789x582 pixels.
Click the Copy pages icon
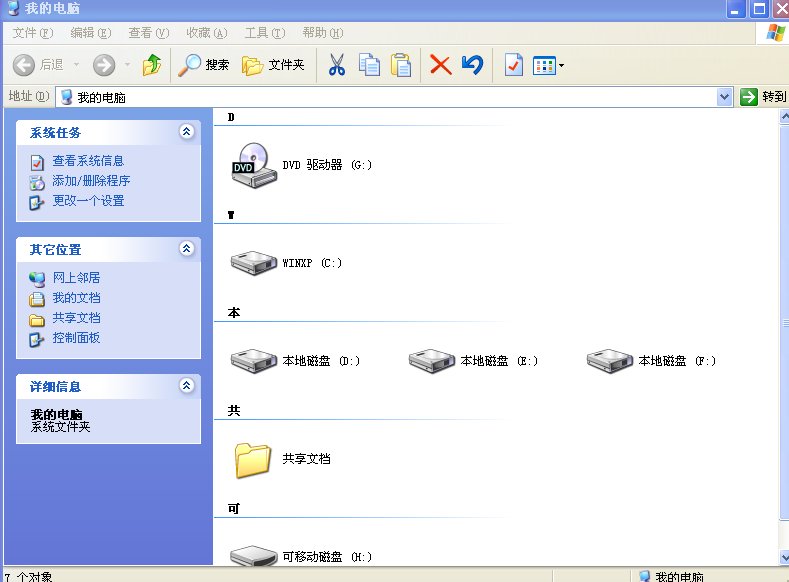(369, 65)
